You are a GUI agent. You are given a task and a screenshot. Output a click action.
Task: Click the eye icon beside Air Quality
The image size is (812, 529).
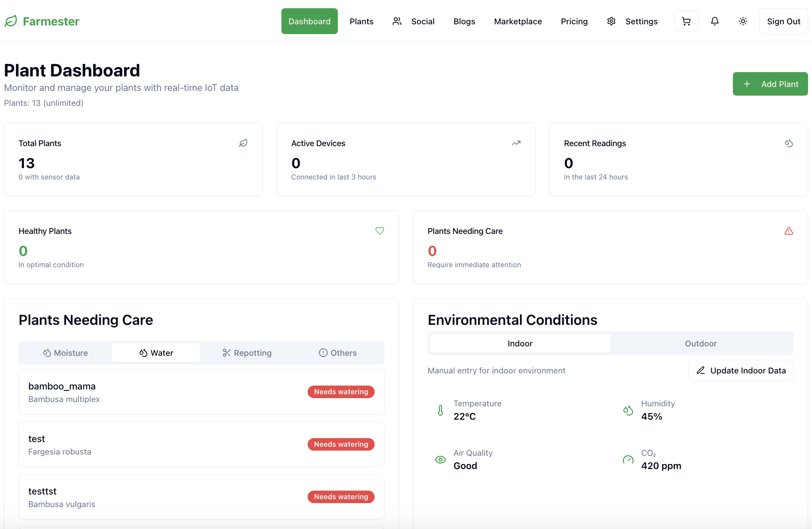(x=440, y=460)
